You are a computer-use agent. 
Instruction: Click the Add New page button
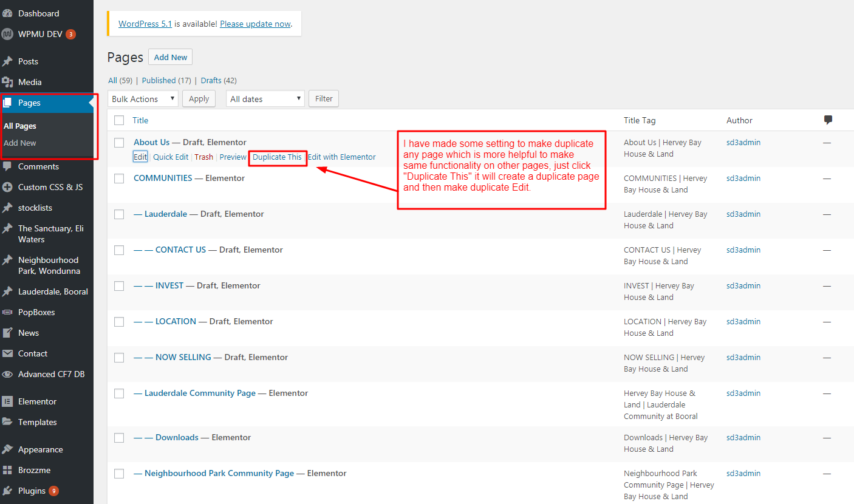[x=170, y=57]
